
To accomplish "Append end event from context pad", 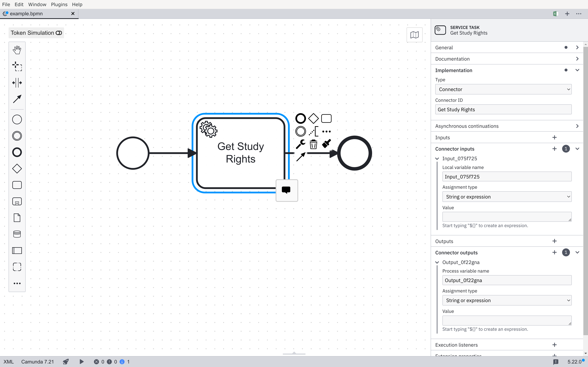I will pos(301,118).
